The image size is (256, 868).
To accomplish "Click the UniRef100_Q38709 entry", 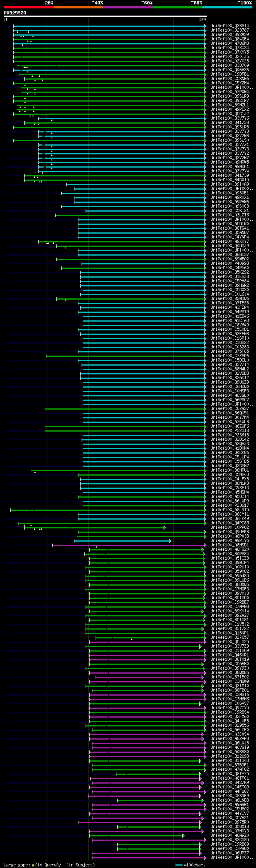I will pos(230,66).
